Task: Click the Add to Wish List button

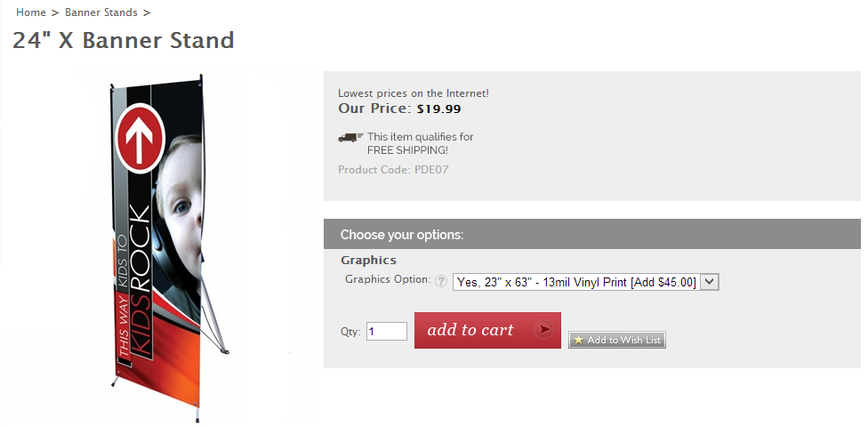Action: 617,340
